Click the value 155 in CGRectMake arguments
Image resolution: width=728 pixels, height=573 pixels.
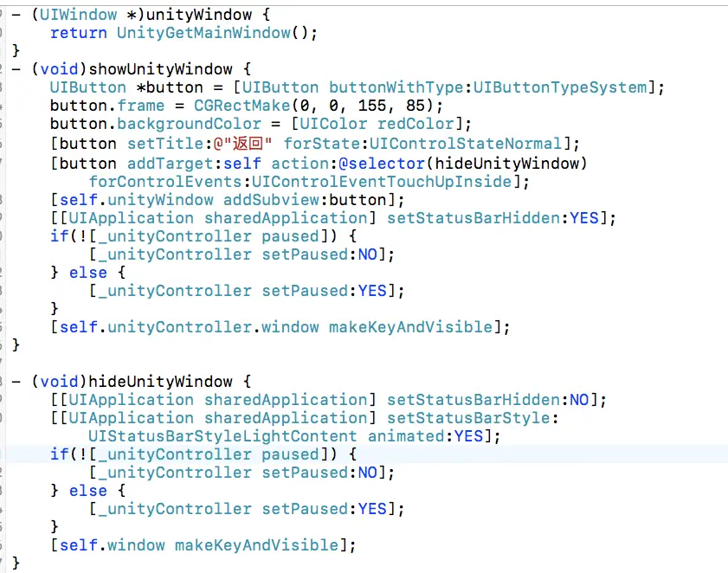(x=371, y=106)
